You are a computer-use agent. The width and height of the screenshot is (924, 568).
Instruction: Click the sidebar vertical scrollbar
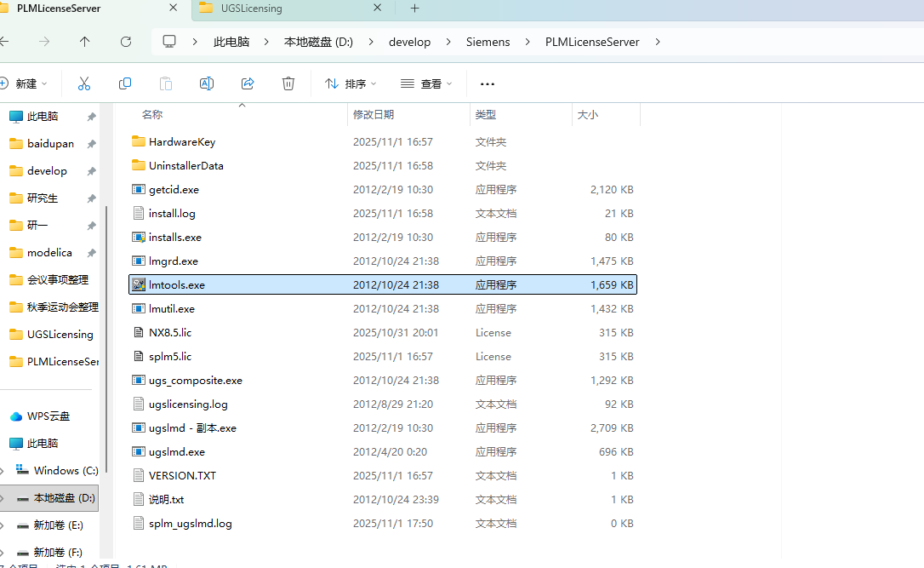pos(106,339)
